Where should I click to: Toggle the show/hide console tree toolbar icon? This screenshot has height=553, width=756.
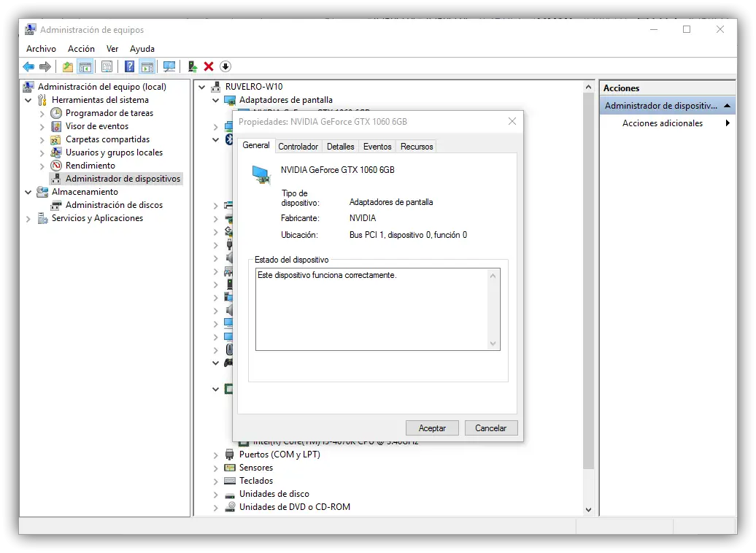(85, 66)
